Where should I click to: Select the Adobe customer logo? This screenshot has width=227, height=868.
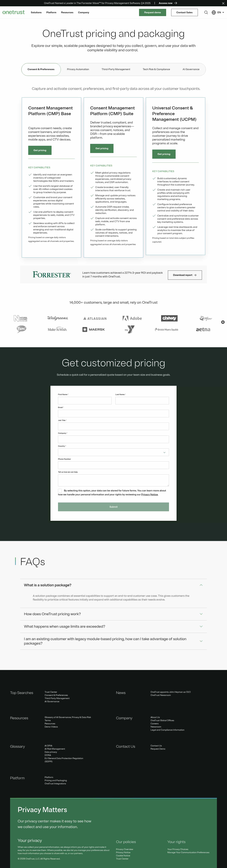pos(133,318)
